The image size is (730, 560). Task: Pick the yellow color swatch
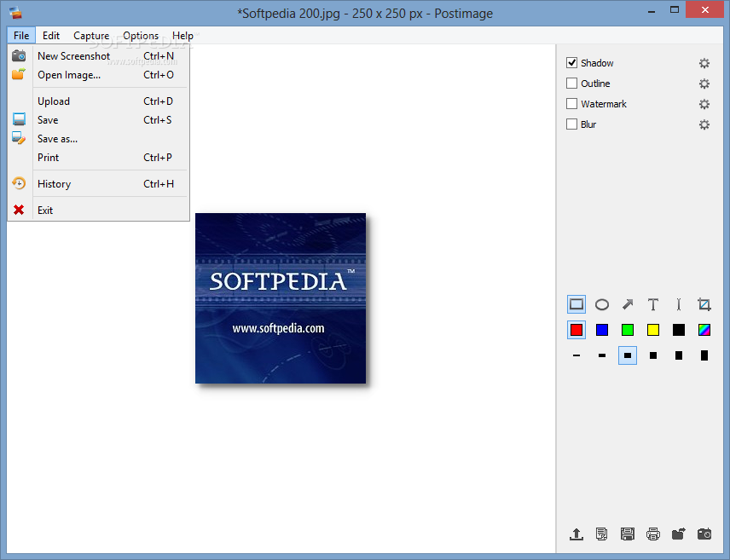[x=653, y=330]
